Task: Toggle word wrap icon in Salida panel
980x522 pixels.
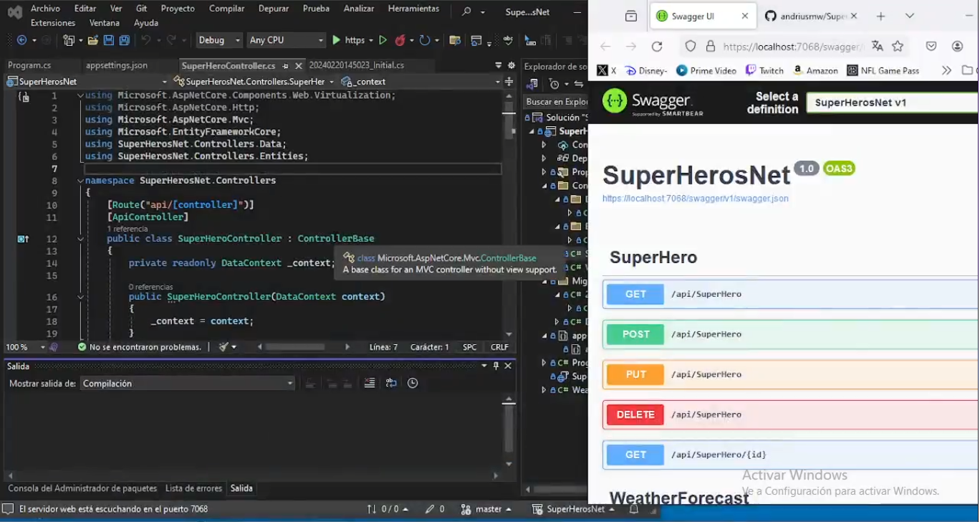Action: tap(391, 384)
